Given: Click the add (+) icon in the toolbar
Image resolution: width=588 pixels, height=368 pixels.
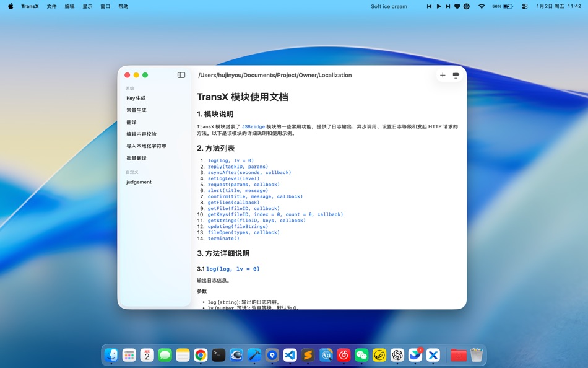Looking at the screenshot, I should 443,75.
